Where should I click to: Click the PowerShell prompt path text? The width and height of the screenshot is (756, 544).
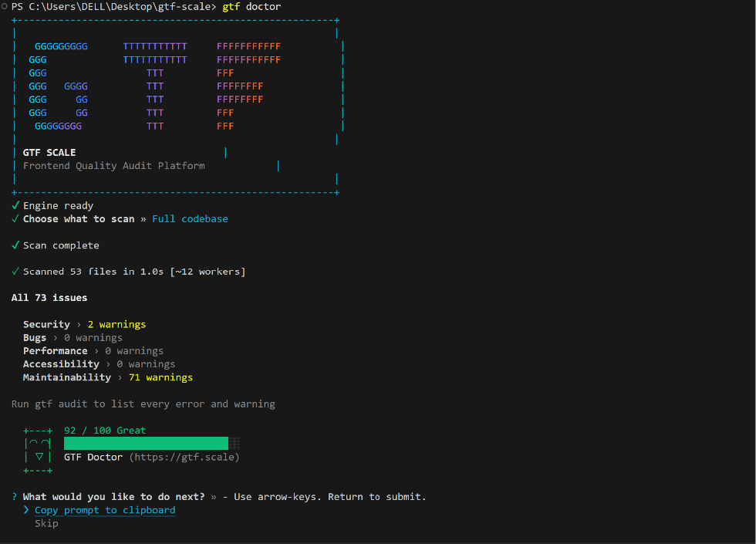click(114, 7)
